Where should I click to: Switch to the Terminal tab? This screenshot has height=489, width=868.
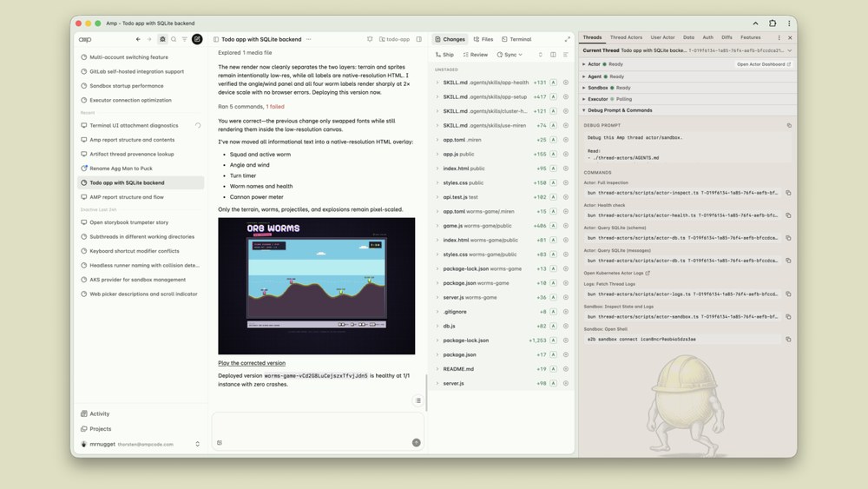pos(516,39)
